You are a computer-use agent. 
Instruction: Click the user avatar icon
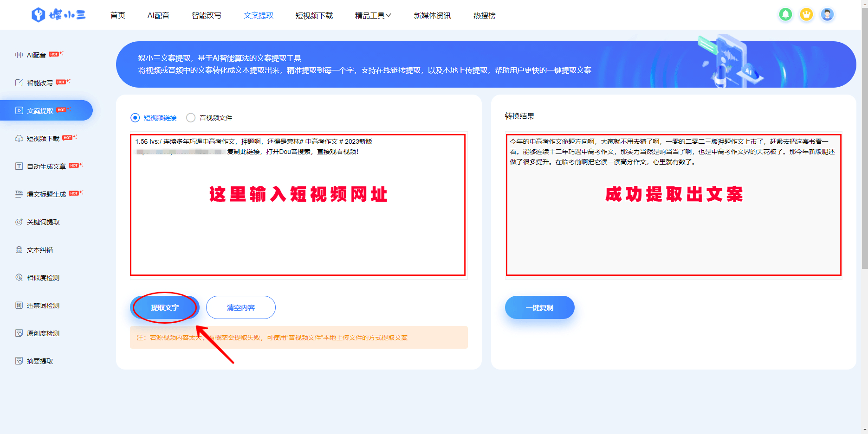point(827,15)
